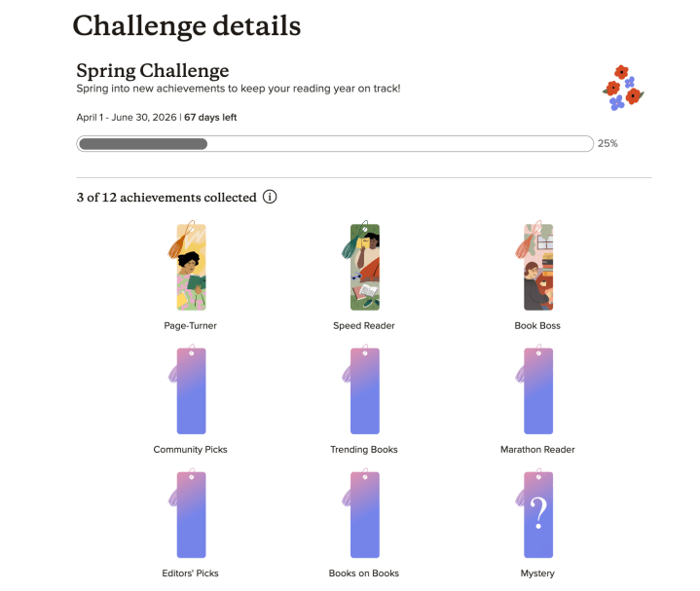Click the Trending Books label

[364, 450]
